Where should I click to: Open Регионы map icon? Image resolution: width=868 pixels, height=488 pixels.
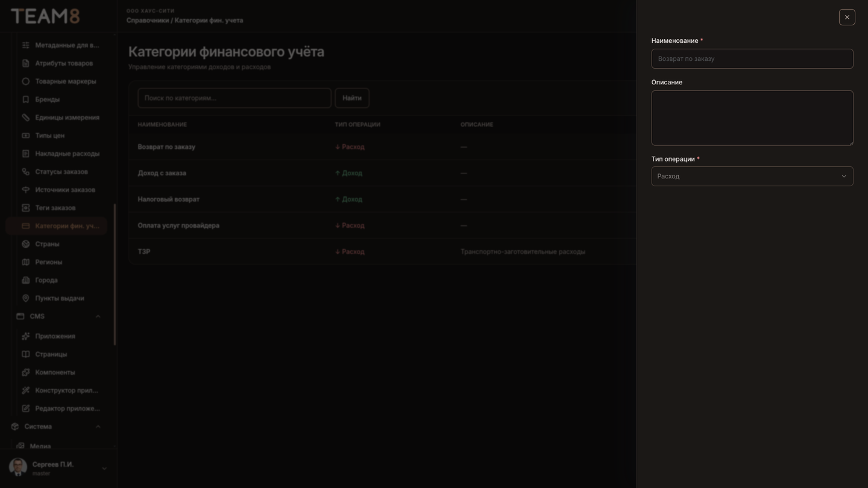25,262
